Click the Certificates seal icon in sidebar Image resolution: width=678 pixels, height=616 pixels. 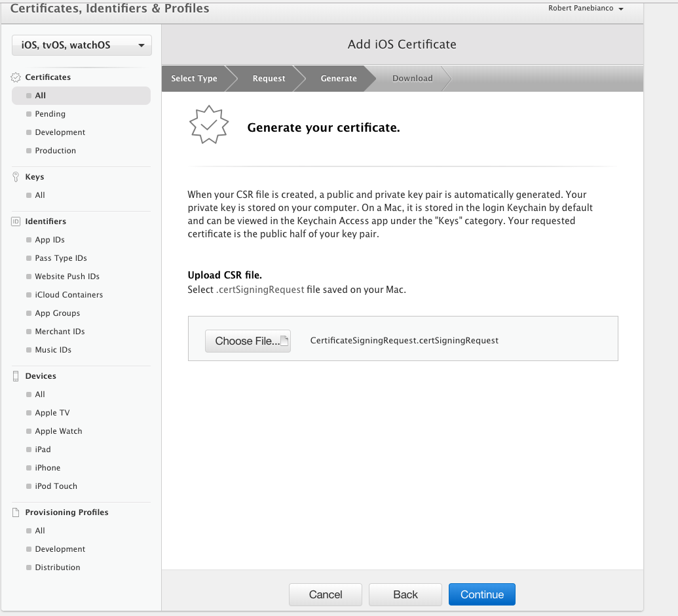16,77
